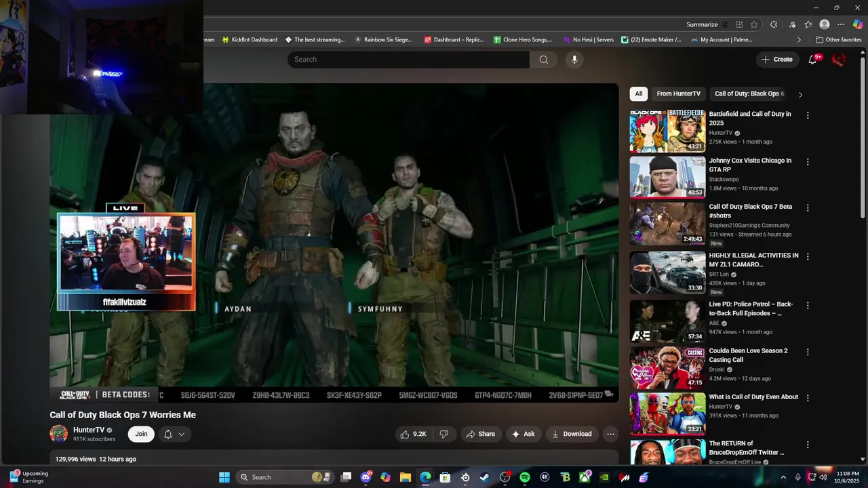
Task: Open the Edge profile icon
Action: coord(825,24)
